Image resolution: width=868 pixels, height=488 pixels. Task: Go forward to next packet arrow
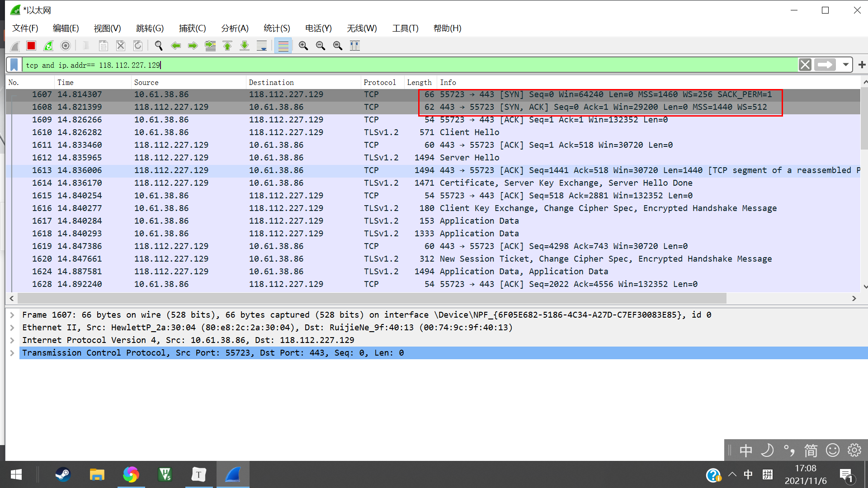click(193, 46)
